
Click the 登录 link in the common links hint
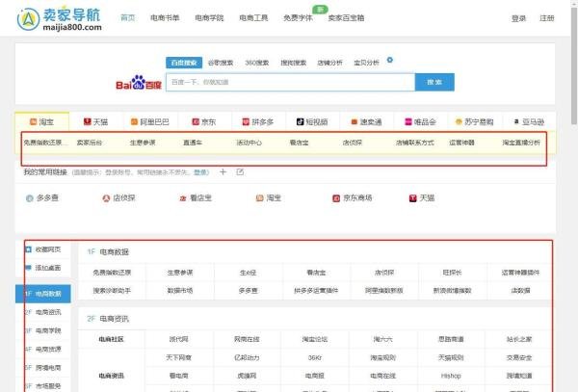pos(200,172)
